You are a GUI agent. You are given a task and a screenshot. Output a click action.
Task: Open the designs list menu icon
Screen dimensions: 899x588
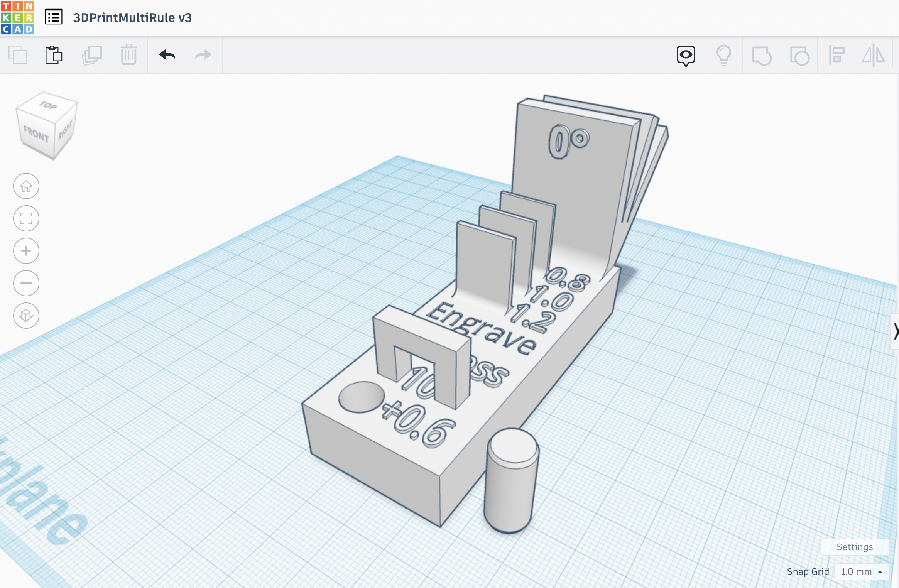(54, 17)
